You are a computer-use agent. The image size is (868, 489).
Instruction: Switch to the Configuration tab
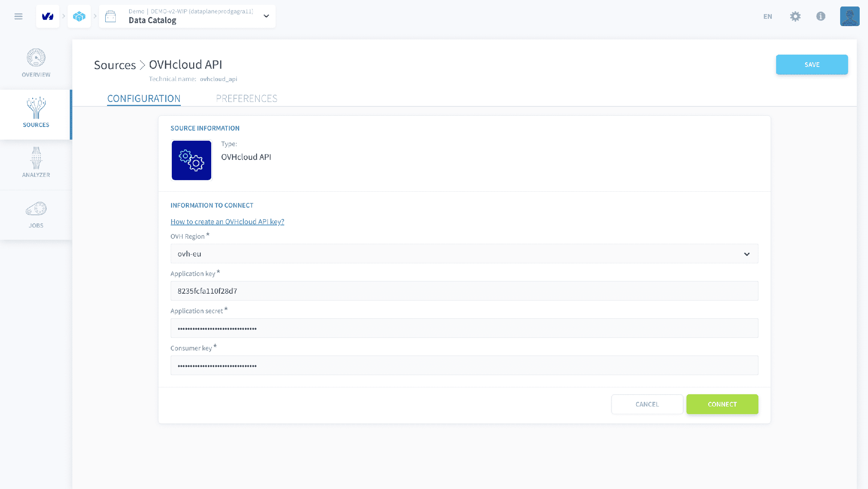click(144, 98)
